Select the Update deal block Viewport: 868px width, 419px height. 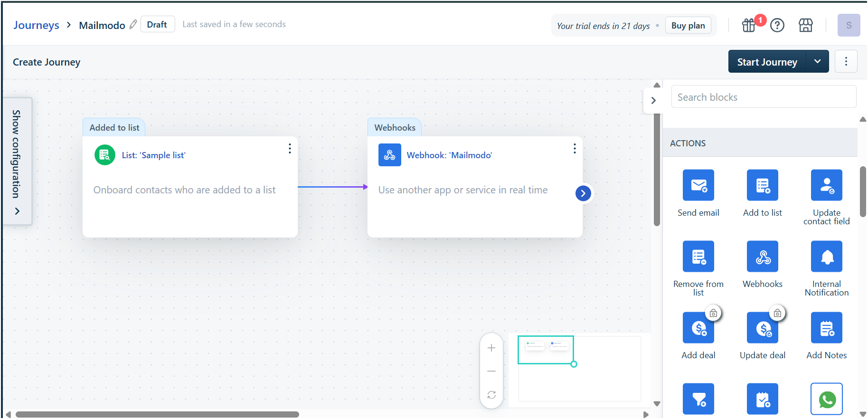(x=762, y=328)
